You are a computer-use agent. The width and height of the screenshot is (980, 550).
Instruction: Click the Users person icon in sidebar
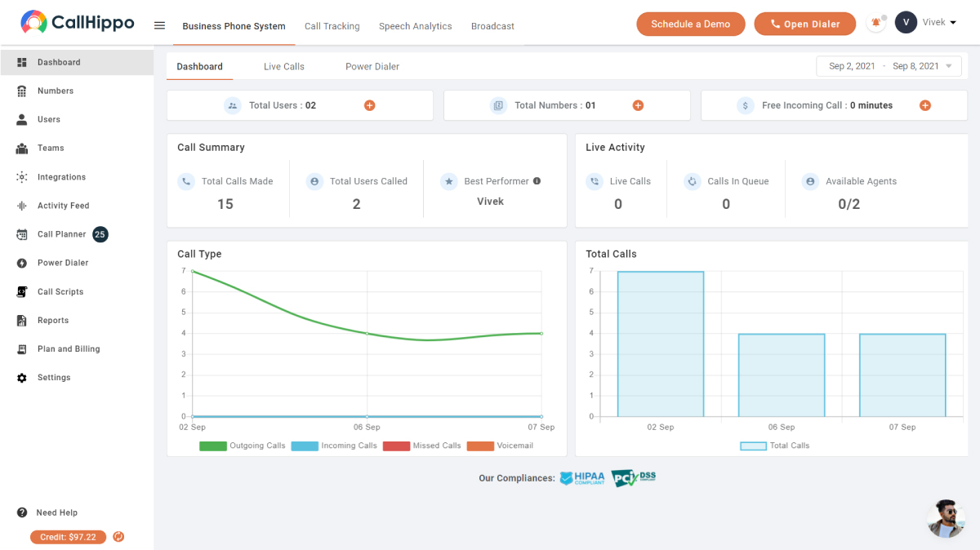coord(22,119)
